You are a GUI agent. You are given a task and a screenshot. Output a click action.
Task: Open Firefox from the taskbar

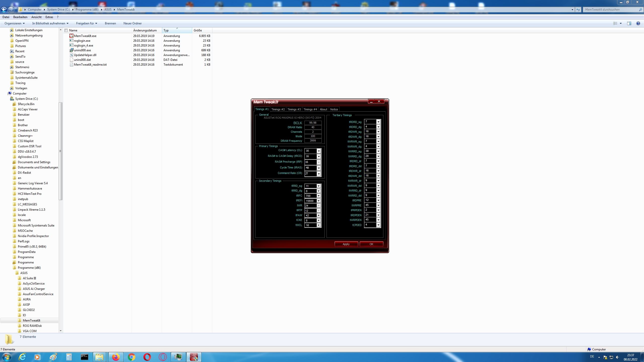116,357
